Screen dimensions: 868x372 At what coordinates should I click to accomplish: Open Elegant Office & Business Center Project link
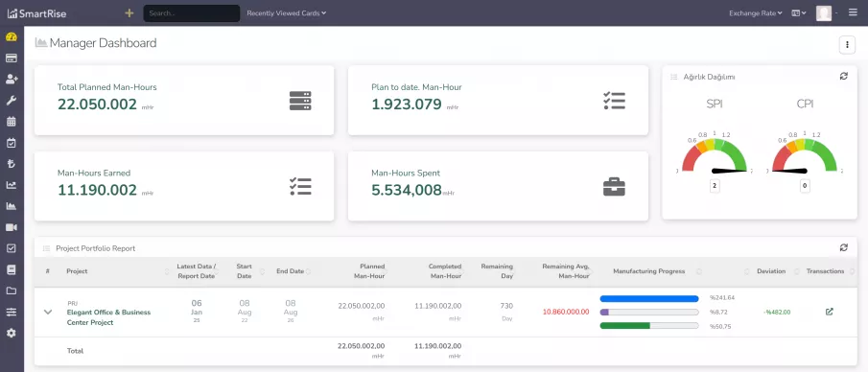108,317
